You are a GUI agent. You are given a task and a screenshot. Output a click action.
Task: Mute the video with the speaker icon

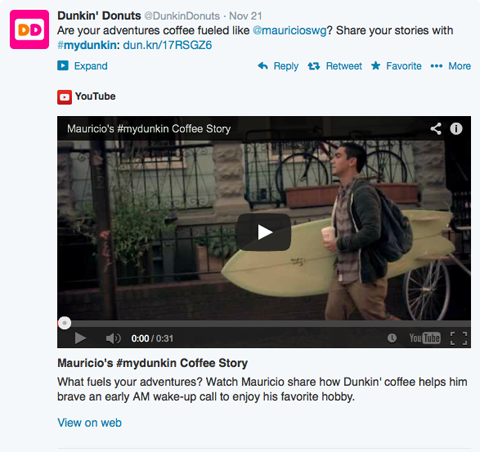(x=113, y=338)
